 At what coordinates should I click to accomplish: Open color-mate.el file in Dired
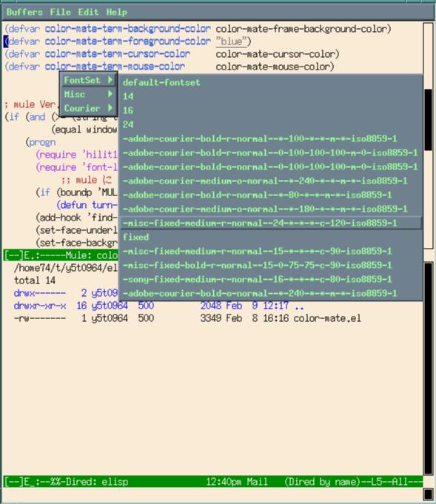tap(327, 318)
